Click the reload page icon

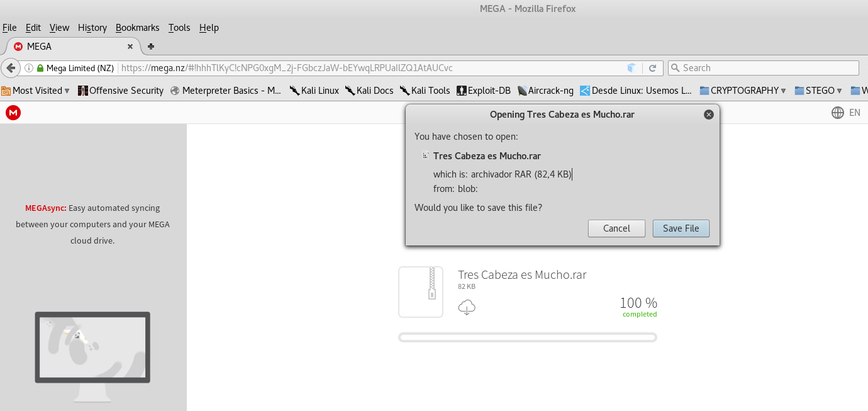tap(652, 68)
